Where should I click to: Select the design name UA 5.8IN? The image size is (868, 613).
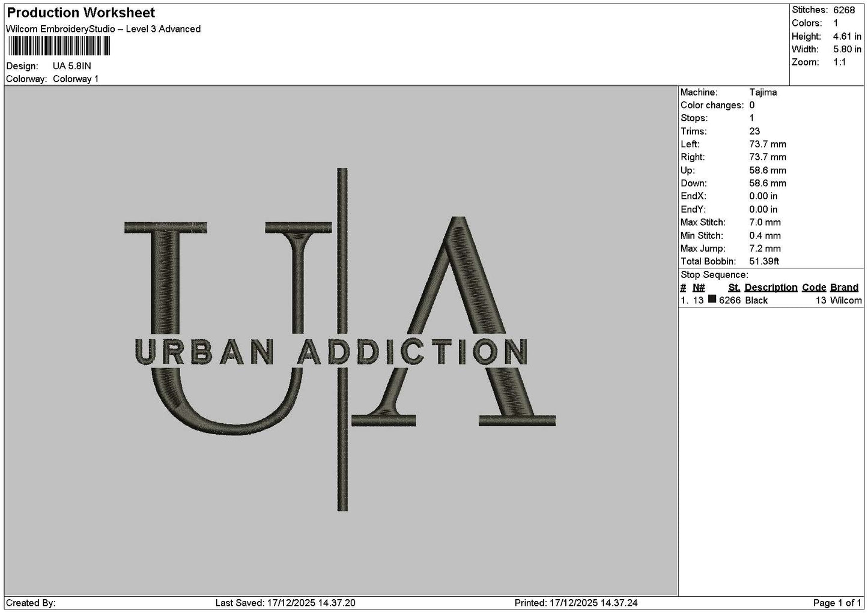pyautogui.click(x=72, y=66)
